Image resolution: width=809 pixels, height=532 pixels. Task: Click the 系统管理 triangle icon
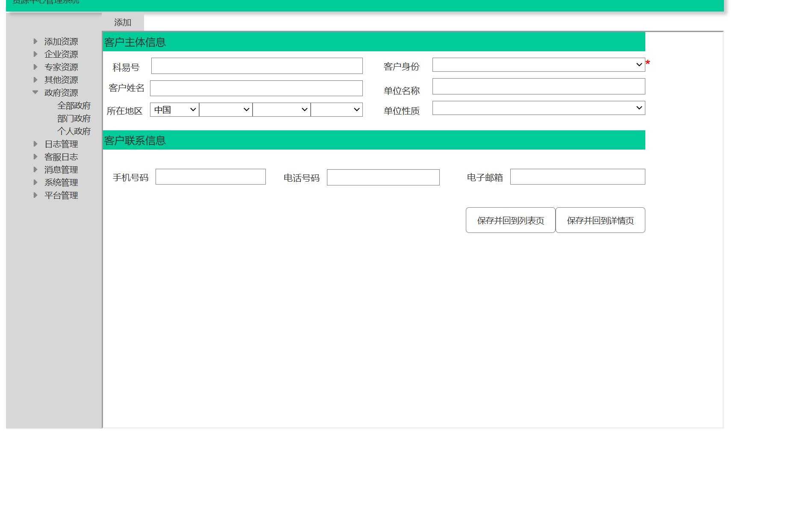35,182
